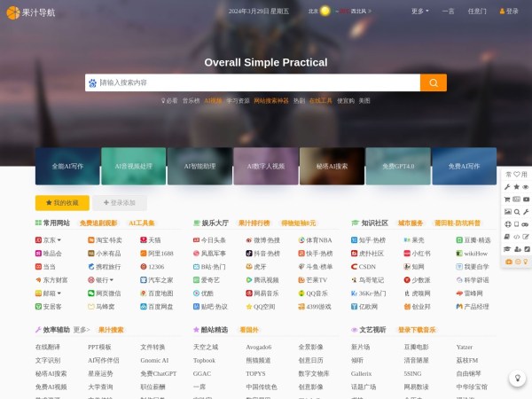This screenshot has width=532, height=399.
Task: Click the edit pencil-square icon in the side panel
Action: click(x=526, y=237)
